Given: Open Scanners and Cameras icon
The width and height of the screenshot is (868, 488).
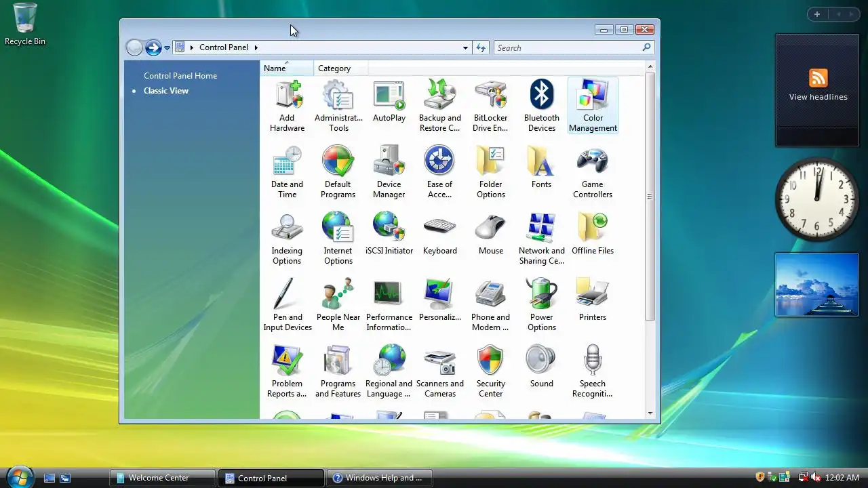Looking at the screenshot, I should 439,371.
